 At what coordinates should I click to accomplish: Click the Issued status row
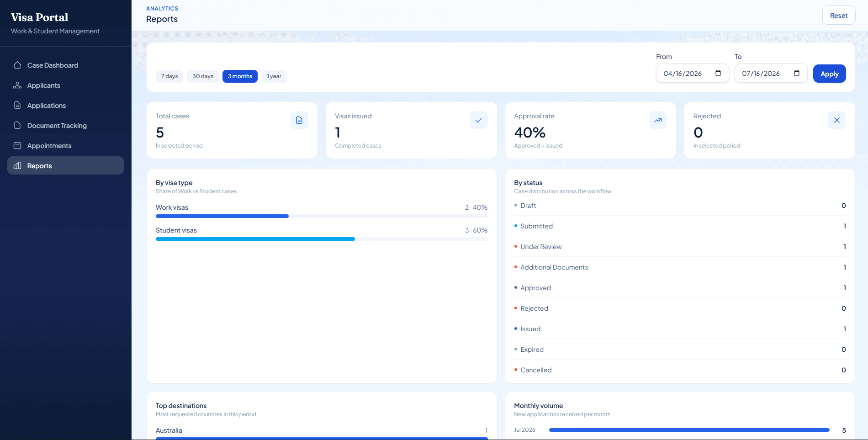(x=680, y=329)
